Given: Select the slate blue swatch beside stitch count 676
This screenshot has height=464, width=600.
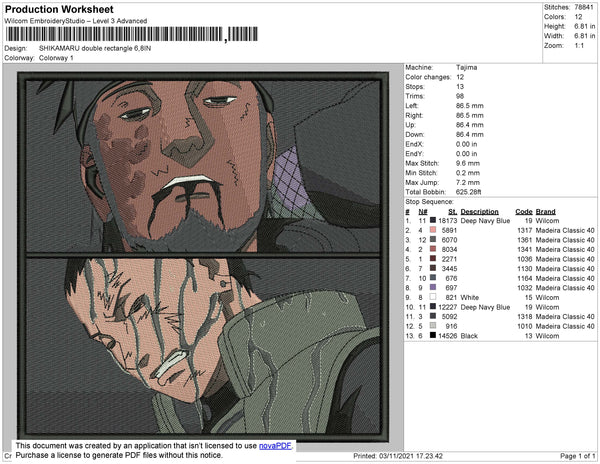Looking at the screenshot, I should (433, 278).
